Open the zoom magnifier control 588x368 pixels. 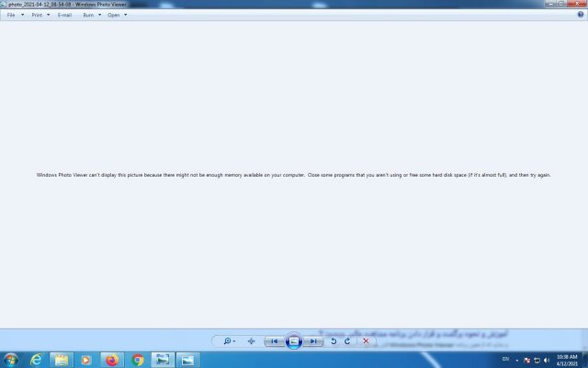click(229, 341)
